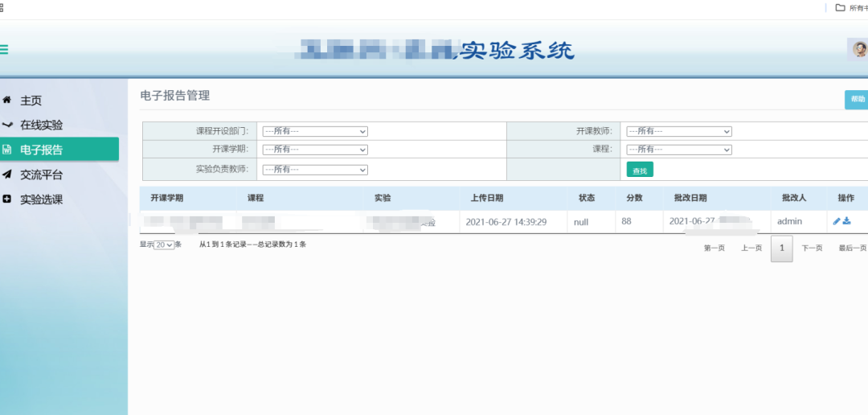
Task: Sort by 分数 column header
Action: click(x=634, y=198)
